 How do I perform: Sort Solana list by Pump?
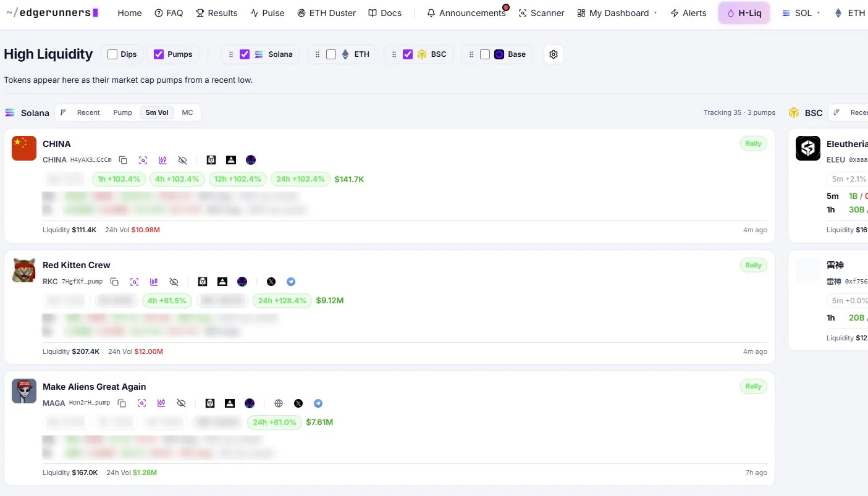tap(122, 112)
